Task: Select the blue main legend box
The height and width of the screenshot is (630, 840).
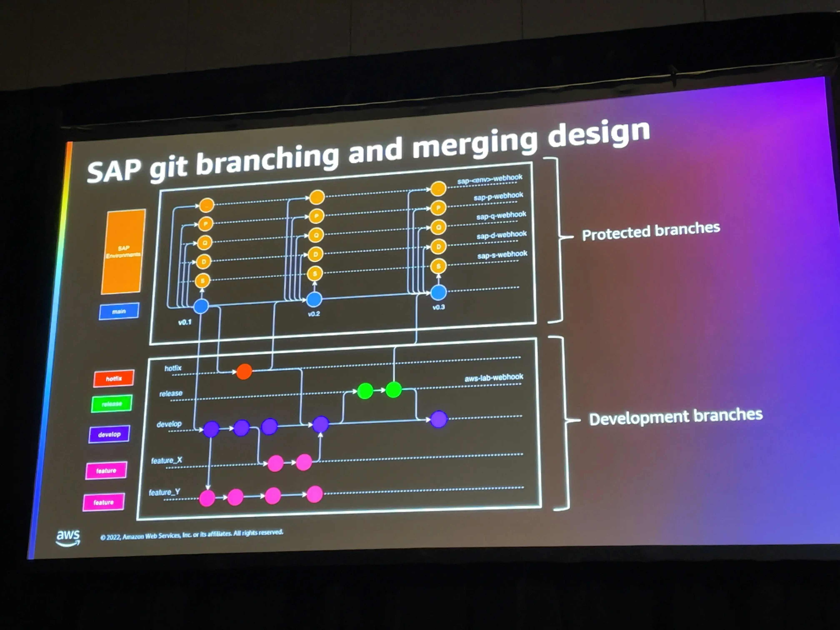Action: point(119,311)
